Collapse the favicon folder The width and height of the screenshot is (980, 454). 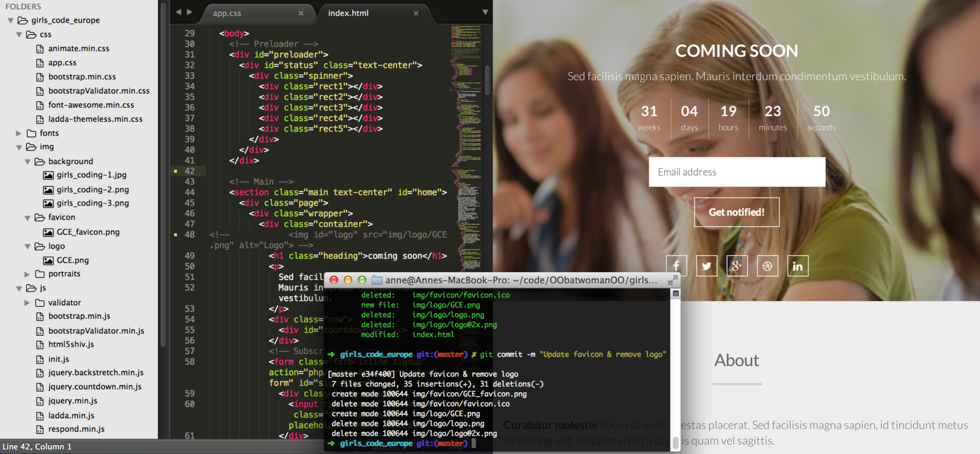pos(28,218)
